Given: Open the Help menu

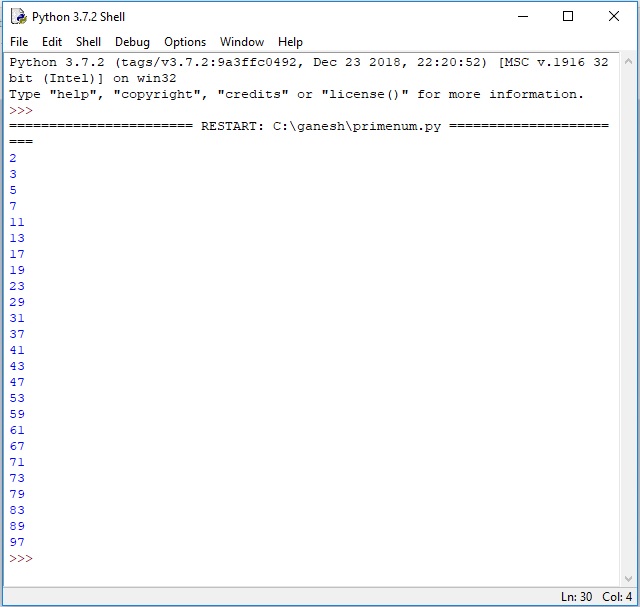Looking at the screenshot, I should click(290, 42).
